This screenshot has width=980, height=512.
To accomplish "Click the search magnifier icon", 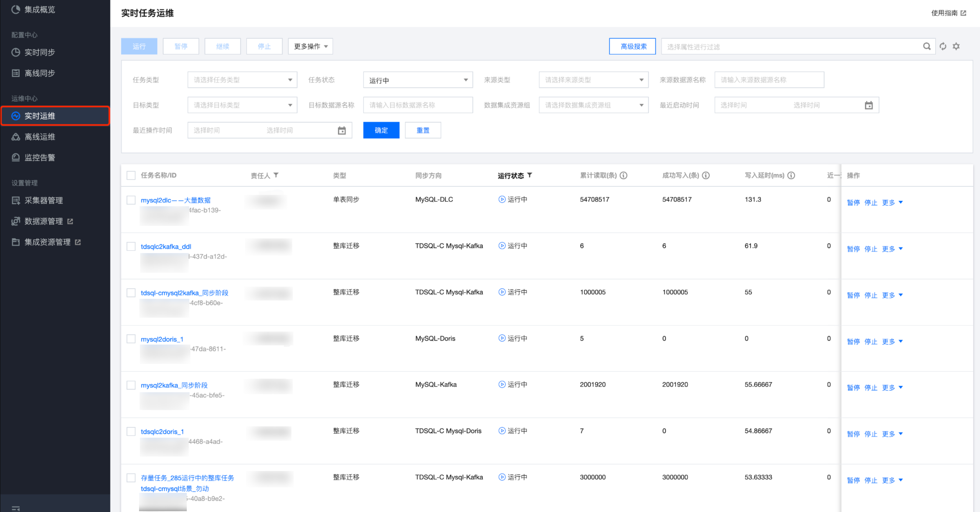I will pyautogui.click(x=926, y=46).
